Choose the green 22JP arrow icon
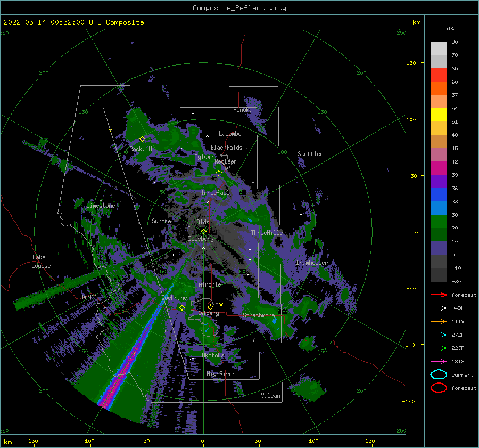Viewport: 479px width, 448px height. click(x=439, y=348)
